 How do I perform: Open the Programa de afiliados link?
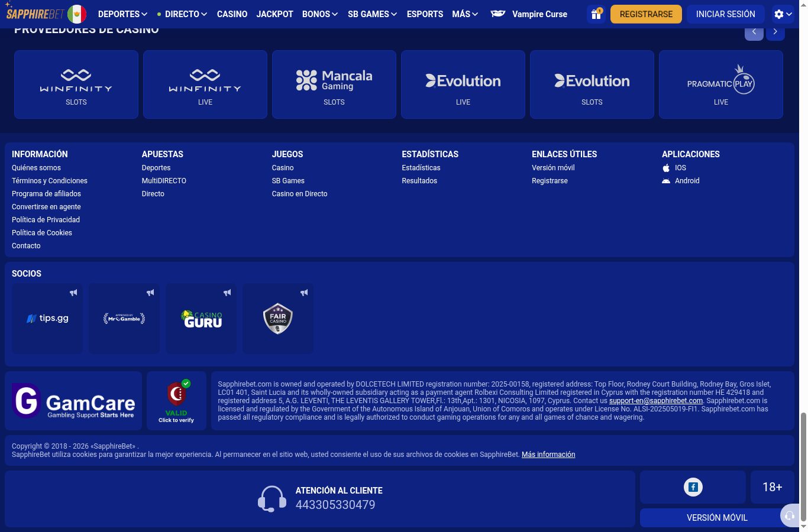point(46,194)
